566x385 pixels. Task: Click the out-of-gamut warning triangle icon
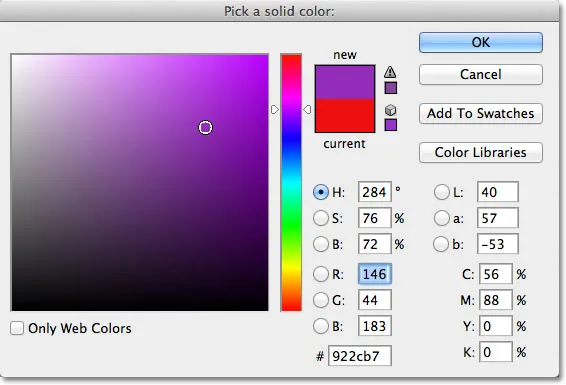[x=390, y=72]
